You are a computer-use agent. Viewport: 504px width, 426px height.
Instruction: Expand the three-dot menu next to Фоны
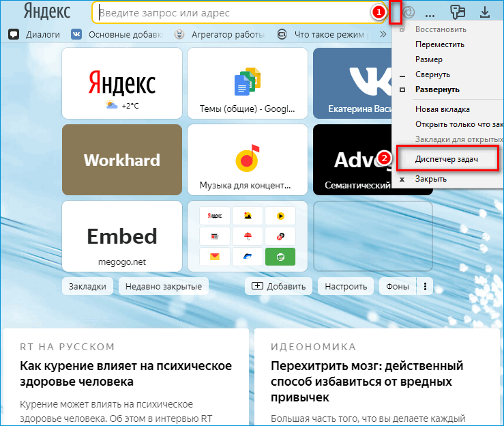(x=425, y=287)
